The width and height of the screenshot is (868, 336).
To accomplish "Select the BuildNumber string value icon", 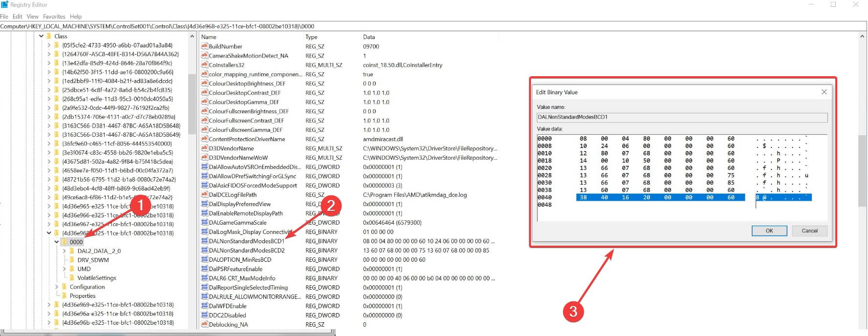I will click(204, 46).
